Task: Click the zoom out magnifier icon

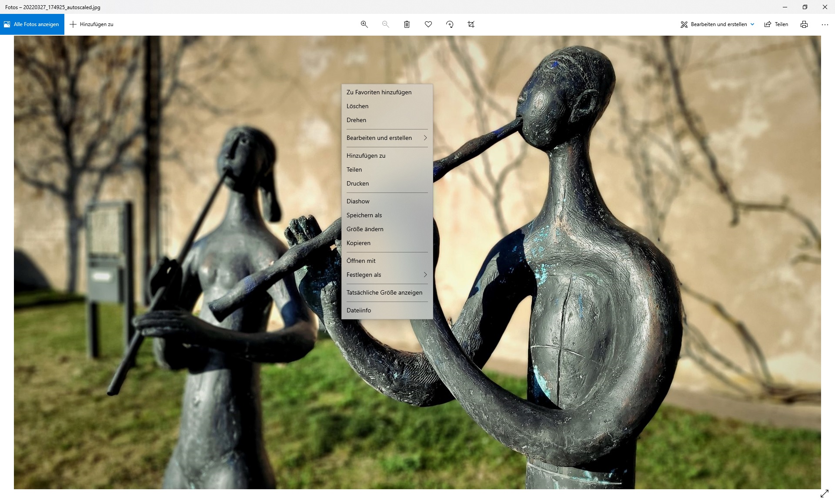Action: pos(385,24)
